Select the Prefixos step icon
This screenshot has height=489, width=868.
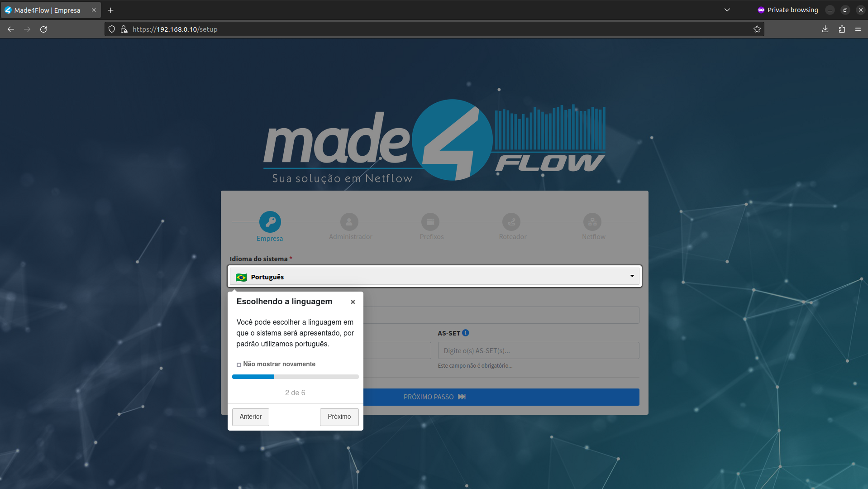click(430, 222)
